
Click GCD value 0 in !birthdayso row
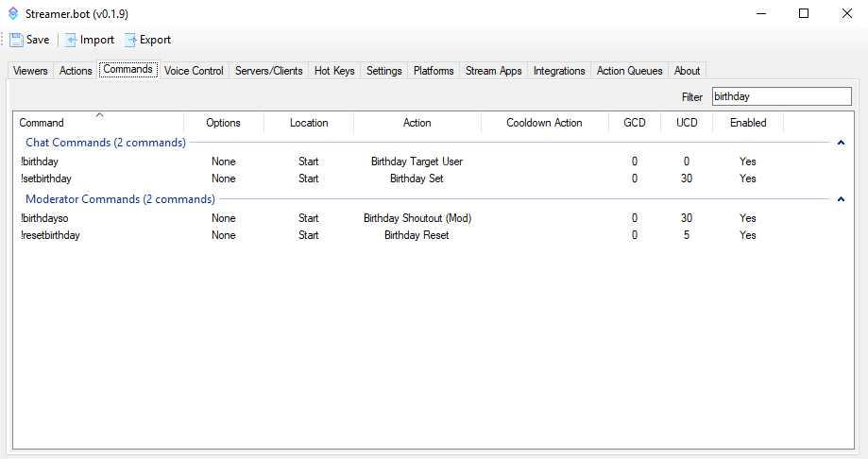click(635, 218)
